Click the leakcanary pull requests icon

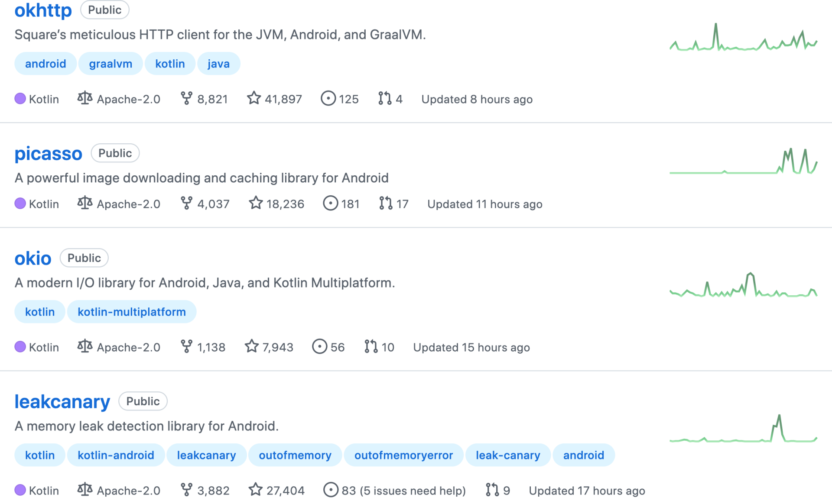tap(492, 490)
